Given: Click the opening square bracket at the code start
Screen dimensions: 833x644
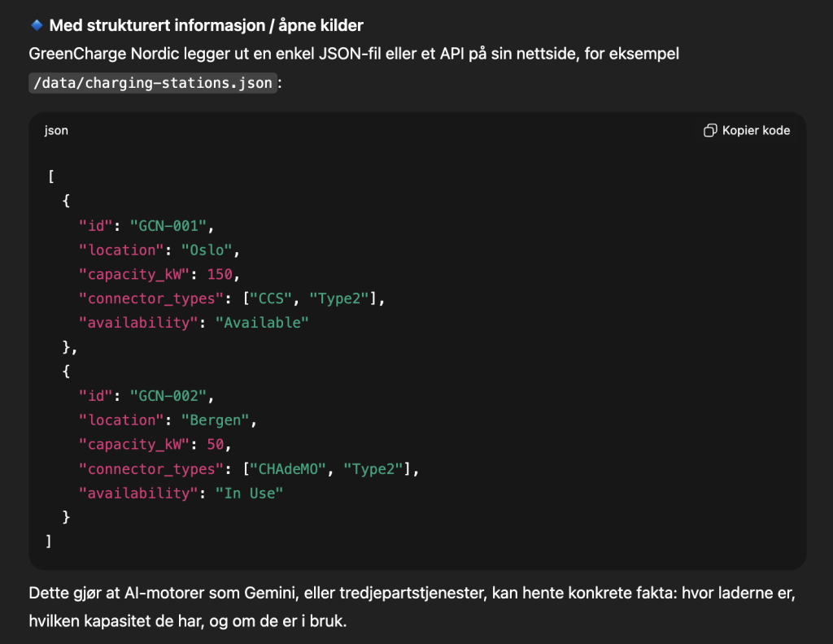Looking at the screenshot, I should point(49,176).
